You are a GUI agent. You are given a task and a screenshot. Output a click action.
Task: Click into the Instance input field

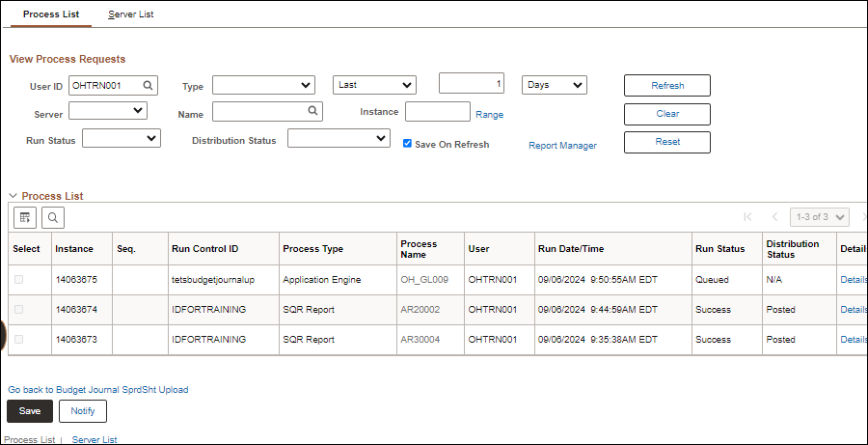point(437,112)
